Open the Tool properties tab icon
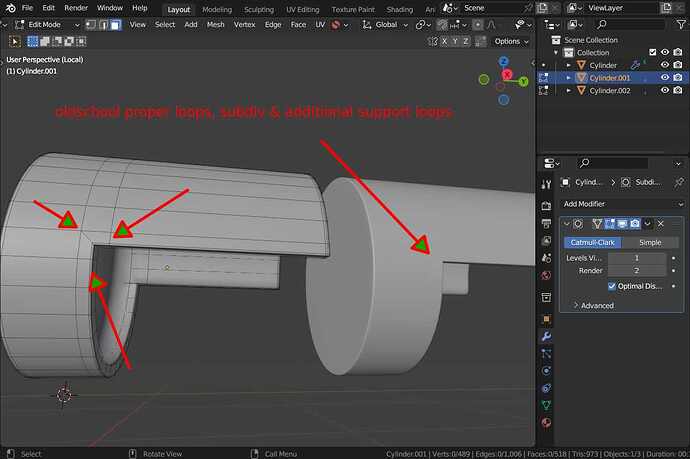Image resolution: width=690 pixels, height=459 pixels. [546, 184]
